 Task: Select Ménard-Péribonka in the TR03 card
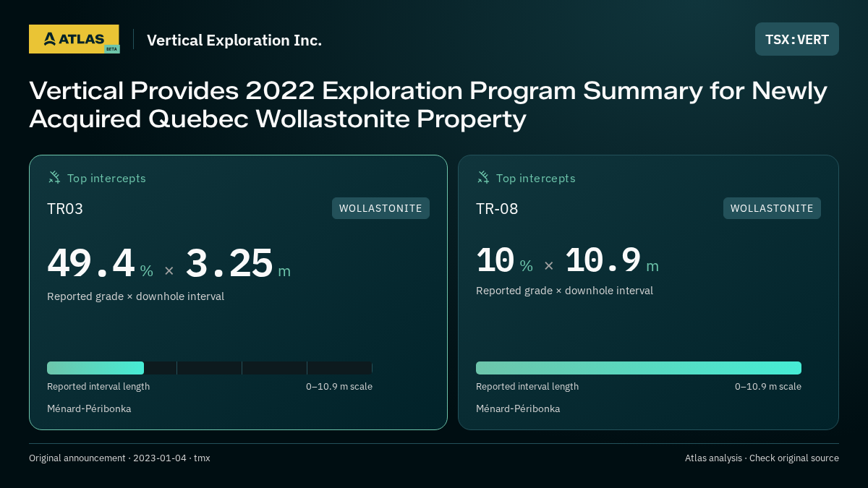coord(89,409)
